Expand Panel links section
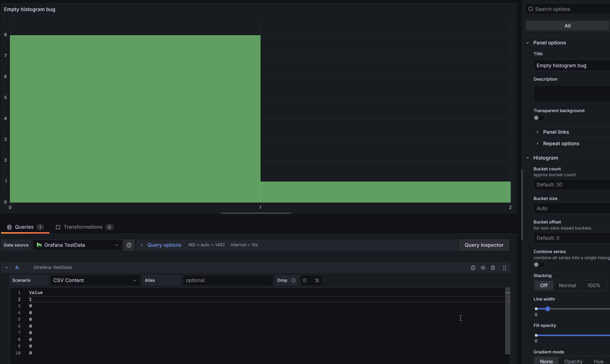 (x=537, y=132)
